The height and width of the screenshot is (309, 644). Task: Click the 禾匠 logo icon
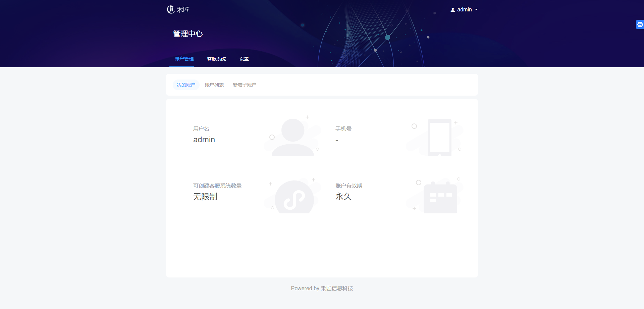click(x=170, y=9)
